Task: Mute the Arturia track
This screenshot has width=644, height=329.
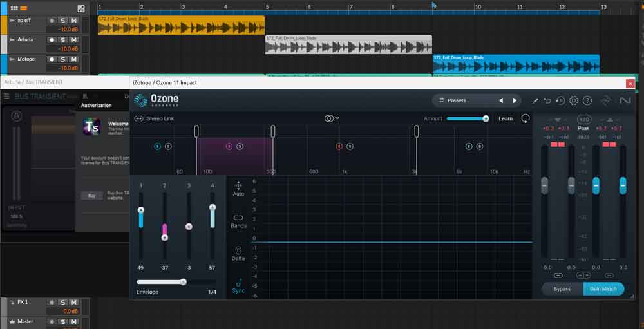Action: pyautogui.click(x=73, y=40)
